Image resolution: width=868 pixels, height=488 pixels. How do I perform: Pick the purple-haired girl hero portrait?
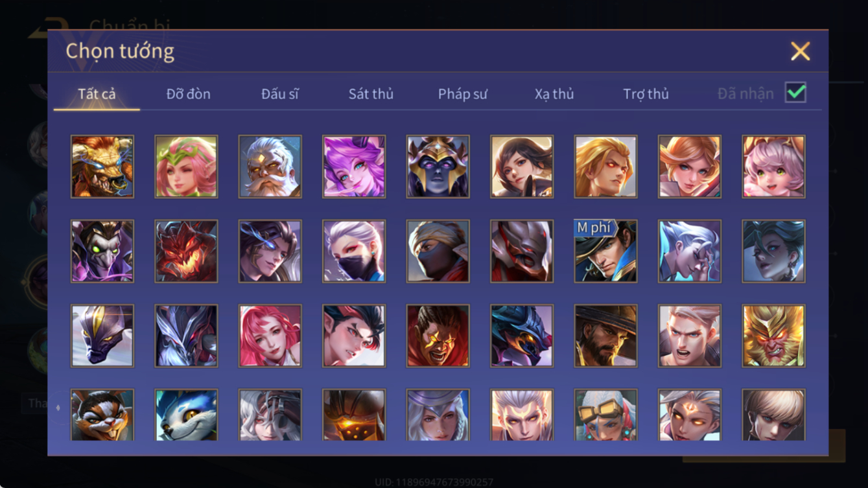[354, 167]
